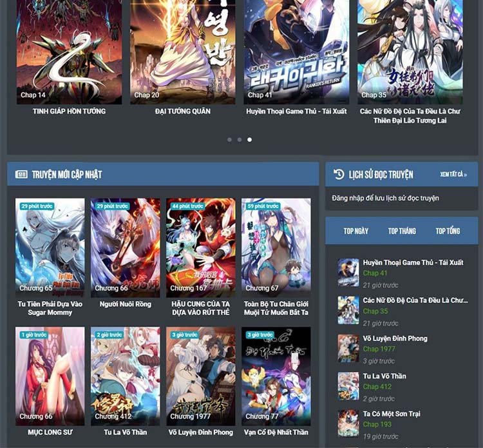Select the first carousel pagination dot
Screen dimensions: 483x448
229,139
